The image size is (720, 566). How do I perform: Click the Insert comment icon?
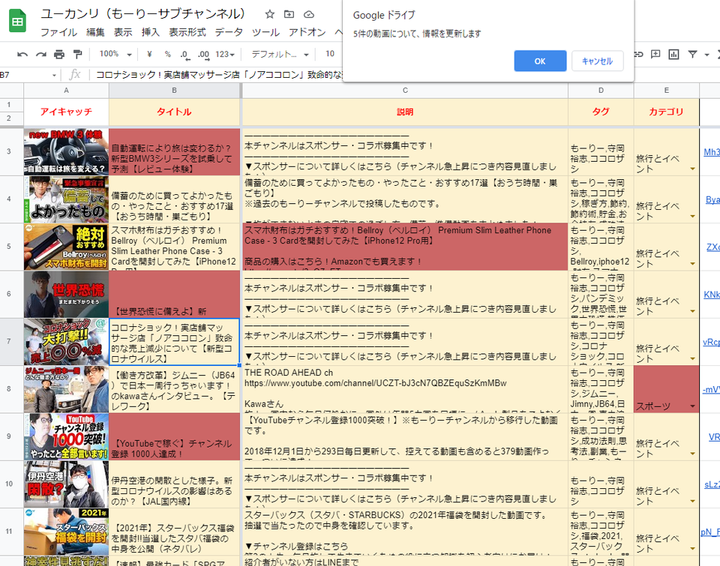click(x=656, y=55)
